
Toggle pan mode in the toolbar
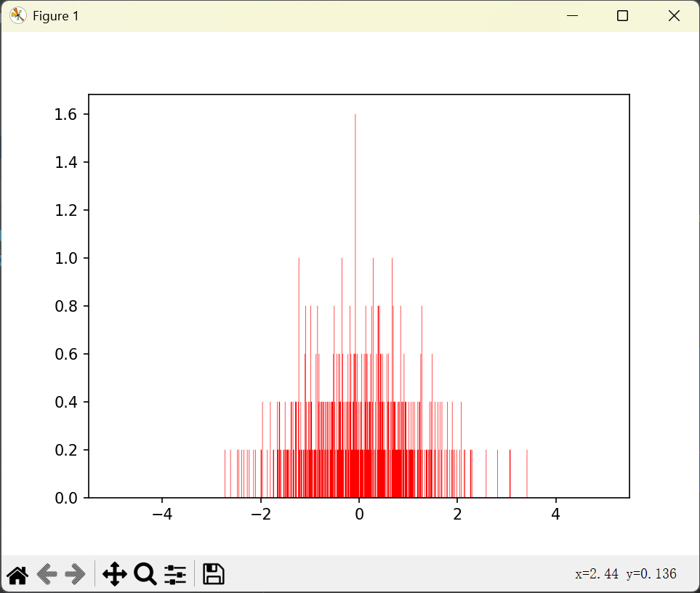pyautogui.click(x=114, y=574)
